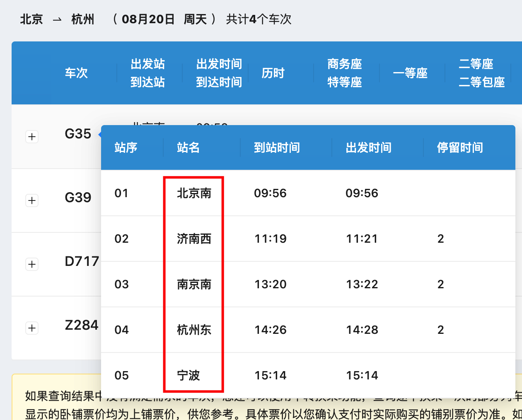The image size is (522, 420).
Task: Expand the G35 train row
Action: [32, 137]
